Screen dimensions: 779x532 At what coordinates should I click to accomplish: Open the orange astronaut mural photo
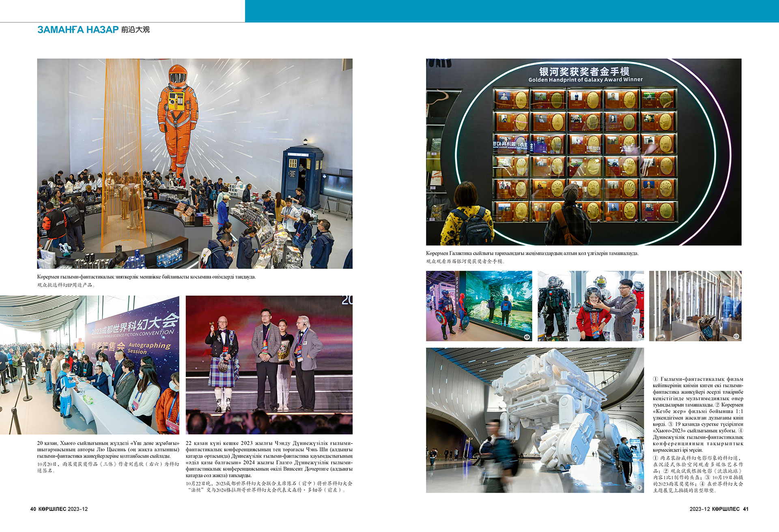[x=195, y=163]
